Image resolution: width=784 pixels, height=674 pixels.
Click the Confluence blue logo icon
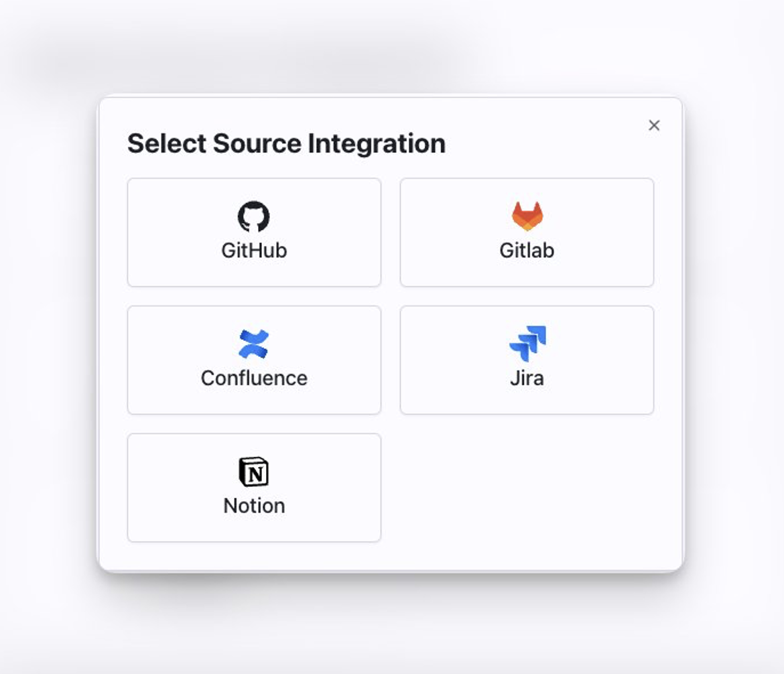pyautogui.click(x=253, y=344)
